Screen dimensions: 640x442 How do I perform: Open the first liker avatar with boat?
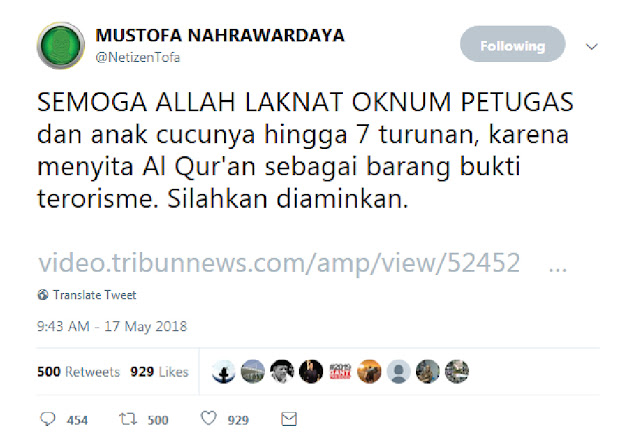pos(224,372)
